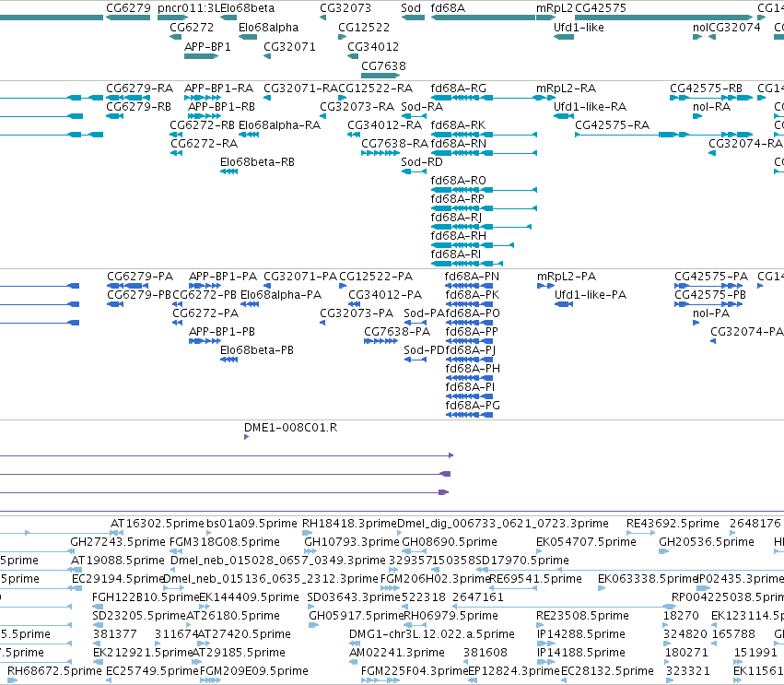Click the CG32073 gene label
784x685 pixels.
[345, 8]
